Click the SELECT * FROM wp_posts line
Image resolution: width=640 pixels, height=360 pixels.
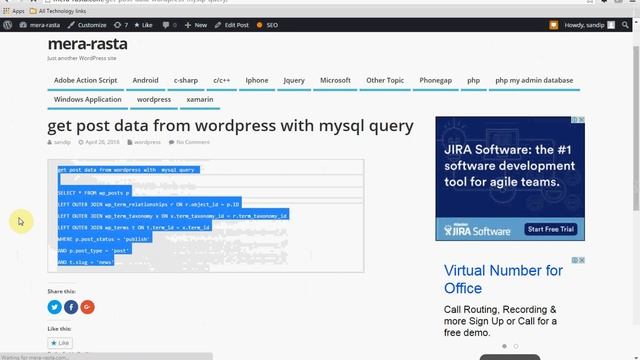click(94, 193)
